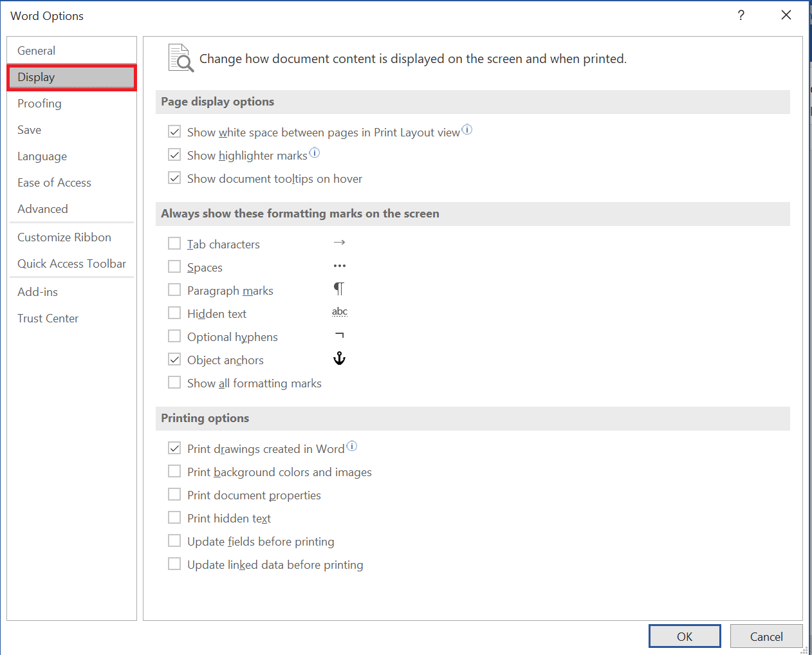812x655 pixels.
Task: Uncheck the Object anchors checkbox
Action: click(x=174, y=359)
